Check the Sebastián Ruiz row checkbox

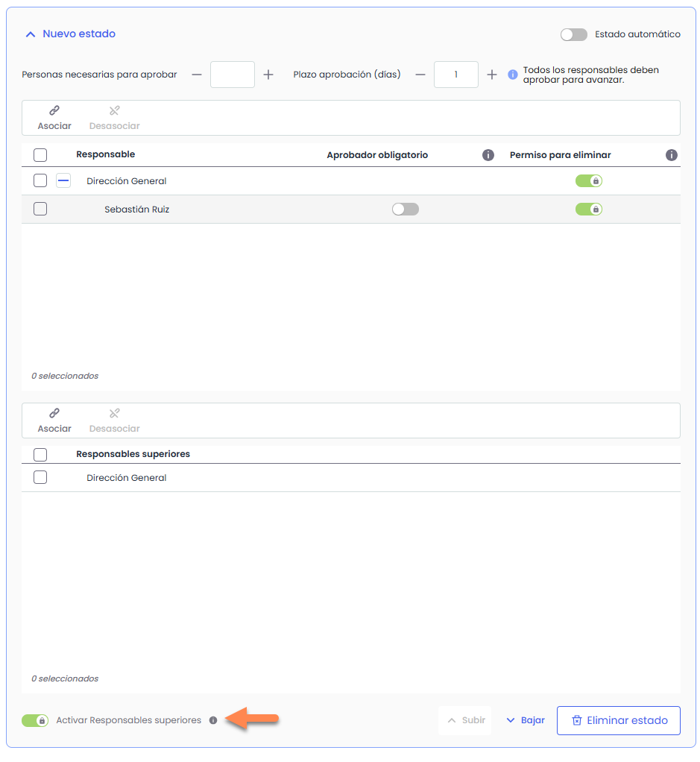coord(40,210)
